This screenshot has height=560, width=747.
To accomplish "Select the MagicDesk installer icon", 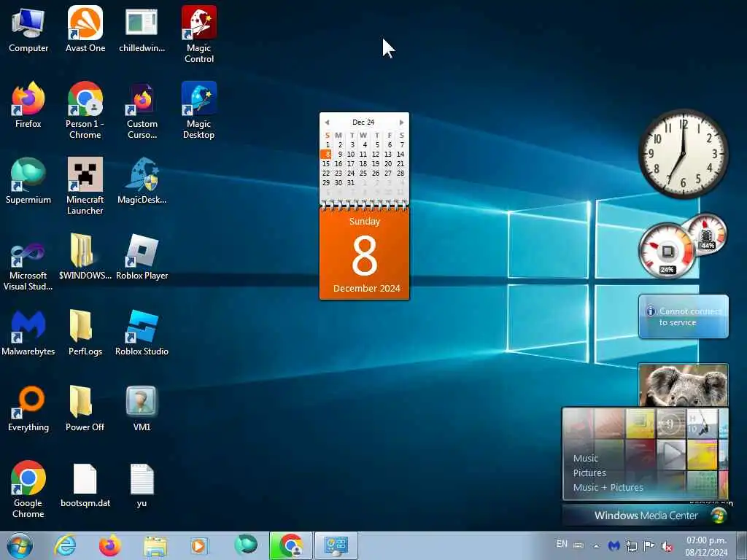I will [x=142, y=181].
